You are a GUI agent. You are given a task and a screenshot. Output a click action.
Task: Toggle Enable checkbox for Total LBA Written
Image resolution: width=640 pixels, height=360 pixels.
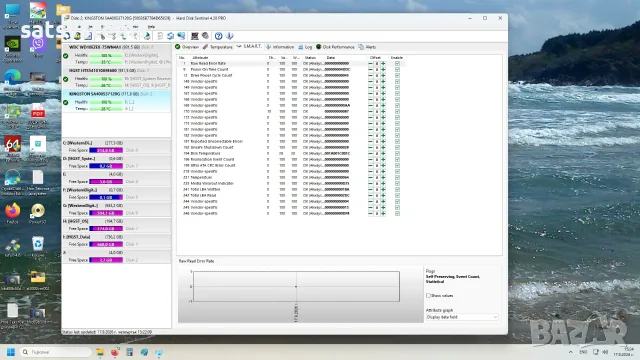[x=397, y=189]
